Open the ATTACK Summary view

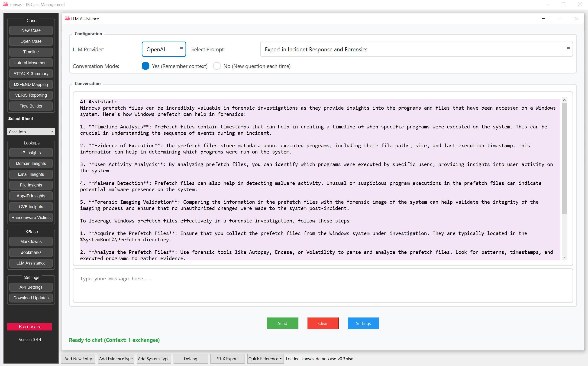pyautogui.click(x=31, y=74)
